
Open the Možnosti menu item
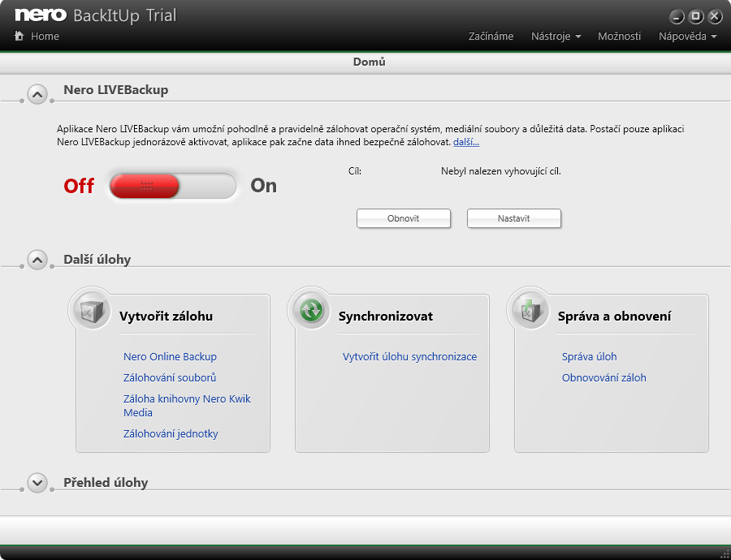[619, 37]
